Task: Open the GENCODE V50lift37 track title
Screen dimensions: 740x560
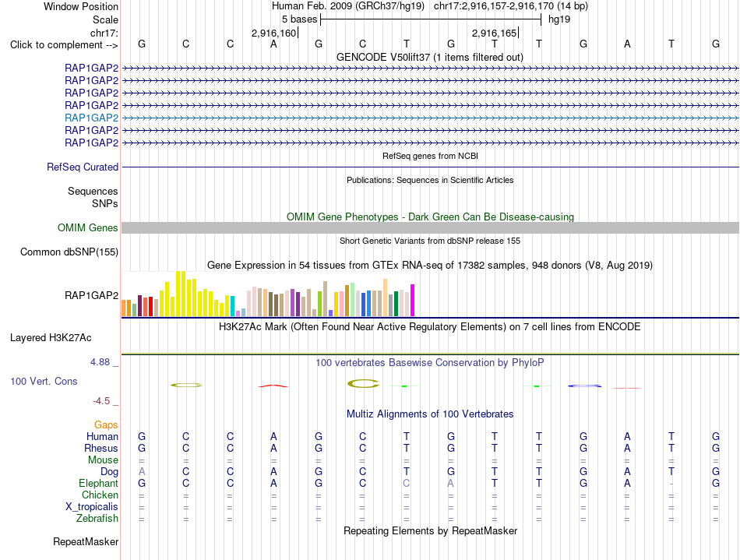Action: [430, 57]
